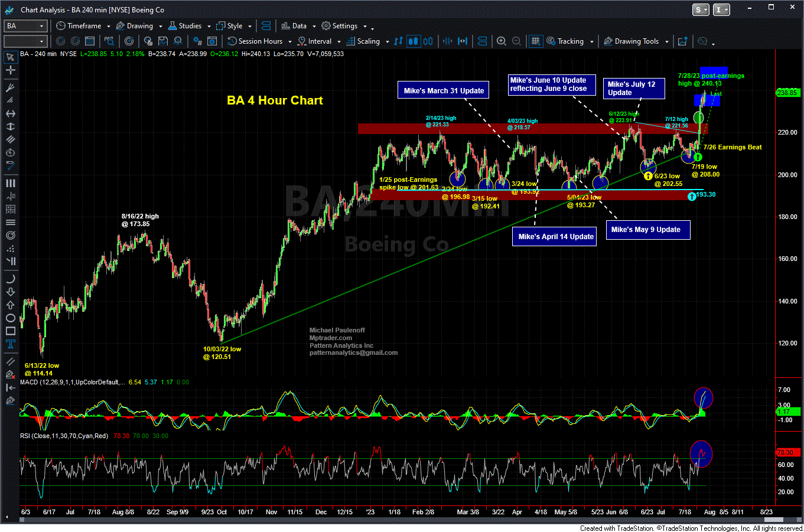Click the Session Hours button
This screenshot has height=532, width=804.
pos(255,41)
